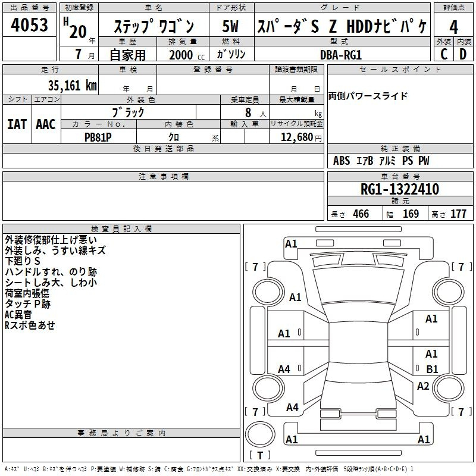Select the 評価点 header
The image size is (476, 476).
click(x=453, y=7)
